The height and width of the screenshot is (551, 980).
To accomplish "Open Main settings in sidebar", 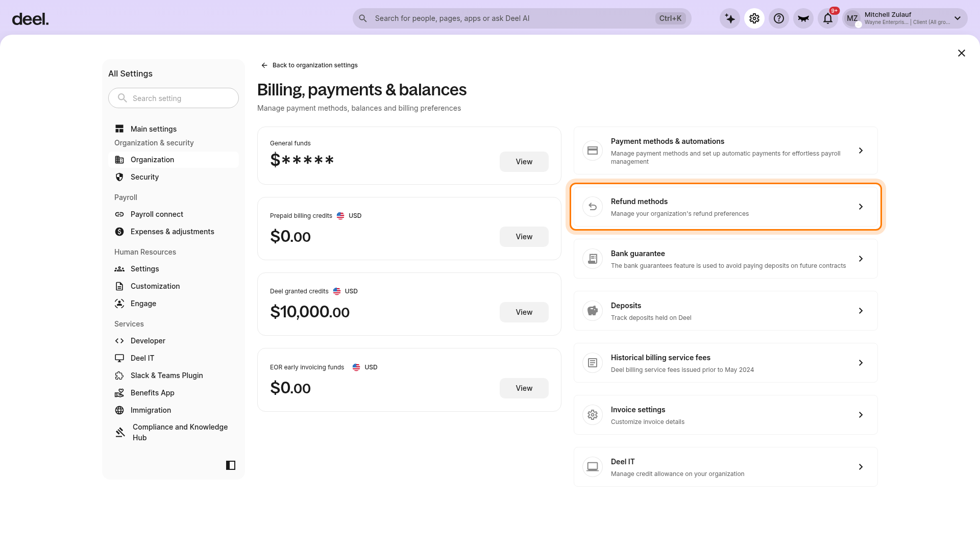I will 174,129.
